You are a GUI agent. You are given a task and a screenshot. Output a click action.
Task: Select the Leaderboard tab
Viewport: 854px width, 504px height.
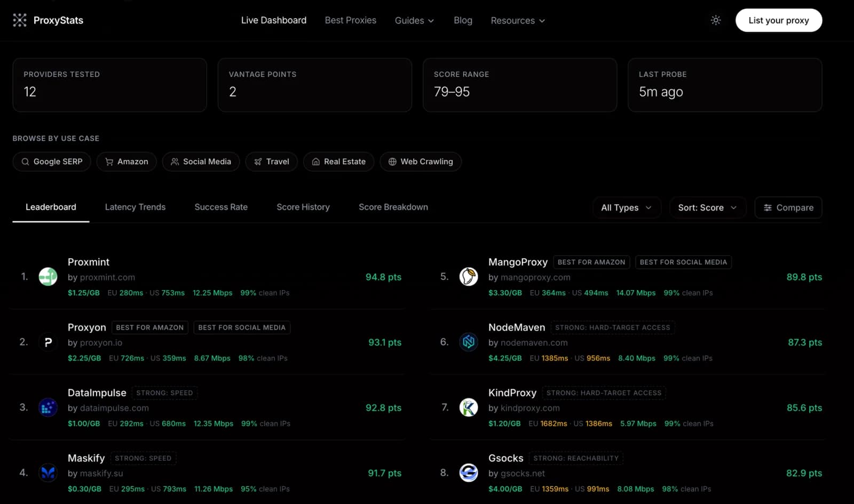(x=51, y=207)
